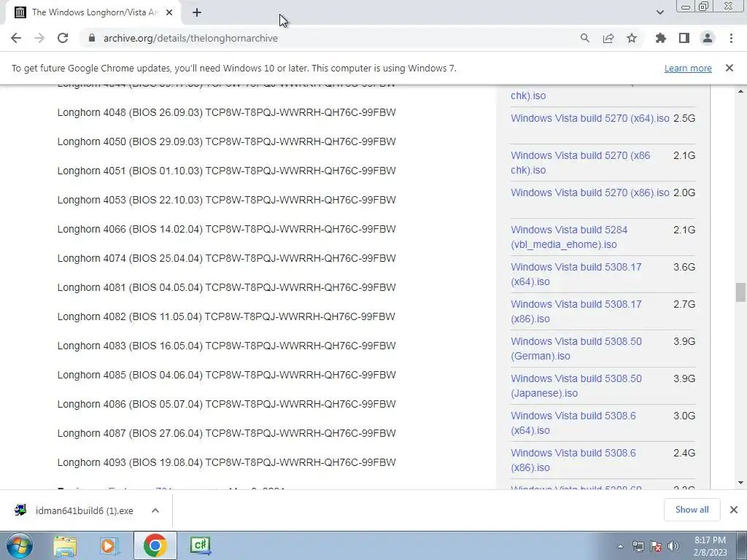This screenshot has height=560, width=747.
Task: Click the Longhorn 4081 product key line
Action: tap(226, 287)
